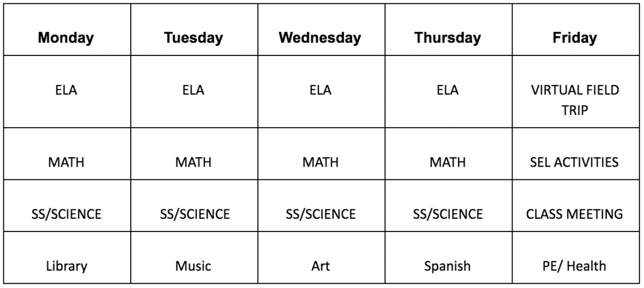Click Thursday's ELA cell
The width and height of the screenshot is (644, 288).
tap(448, 91)
